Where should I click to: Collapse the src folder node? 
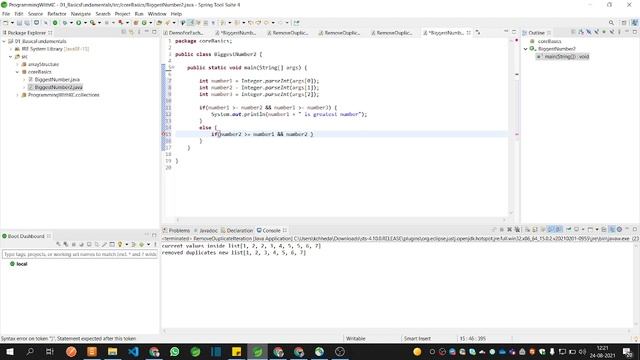(x=11, y=57)
